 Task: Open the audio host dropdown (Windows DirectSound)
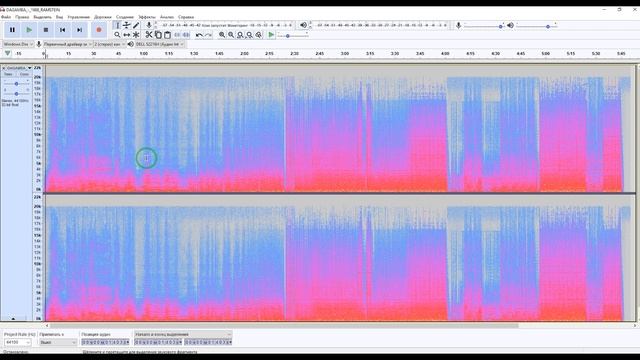coord(18,44)
